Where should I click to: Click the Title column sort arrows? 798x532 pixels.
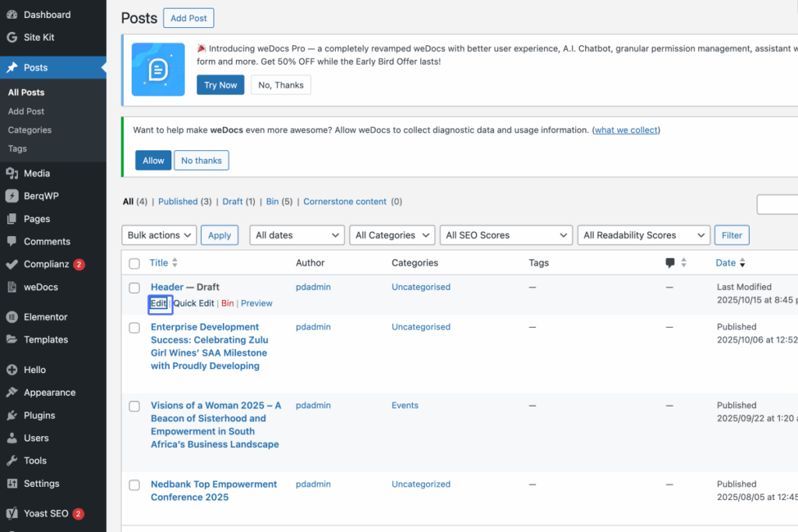(x=175, y=262)
